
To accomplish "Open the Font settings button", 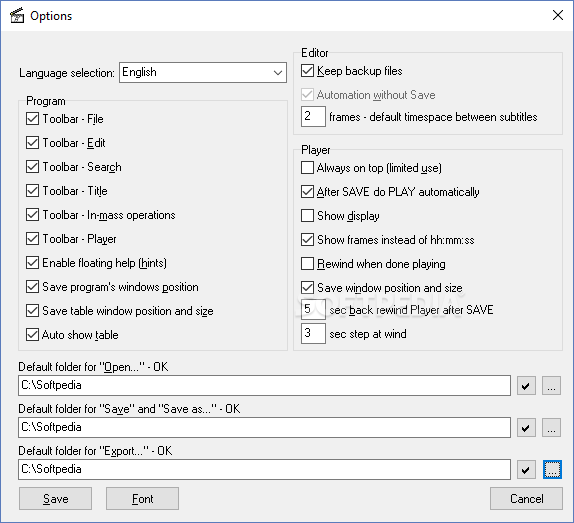I will coord(142,498).
